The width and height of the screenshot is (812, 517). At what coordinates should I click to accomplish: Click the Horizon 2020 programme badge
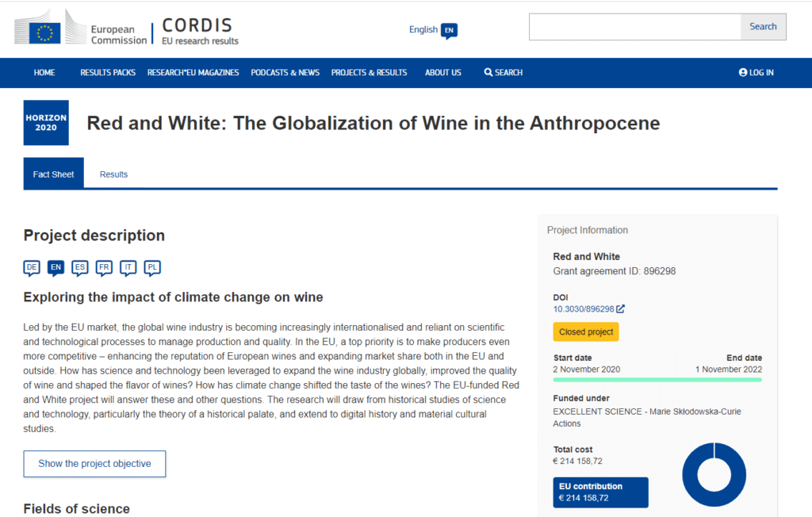(x=46, y=123)
